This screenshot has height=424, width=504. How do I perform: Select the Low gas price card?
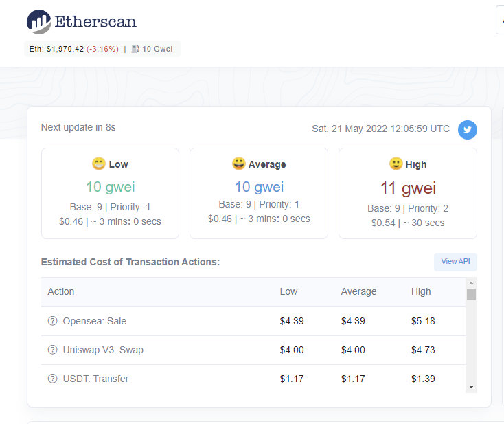point(111,193)
